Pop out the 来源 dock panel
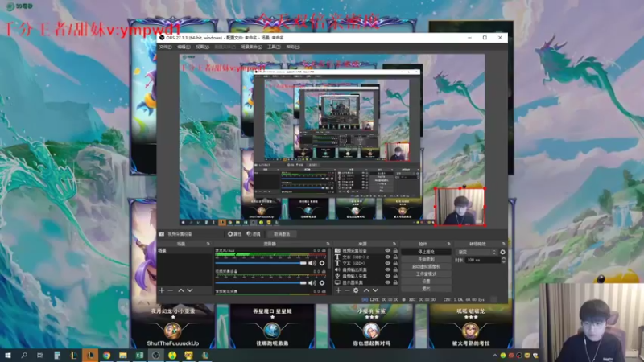Image resolution: width=644 pixels, height=362 pixels. coord(394,244)
